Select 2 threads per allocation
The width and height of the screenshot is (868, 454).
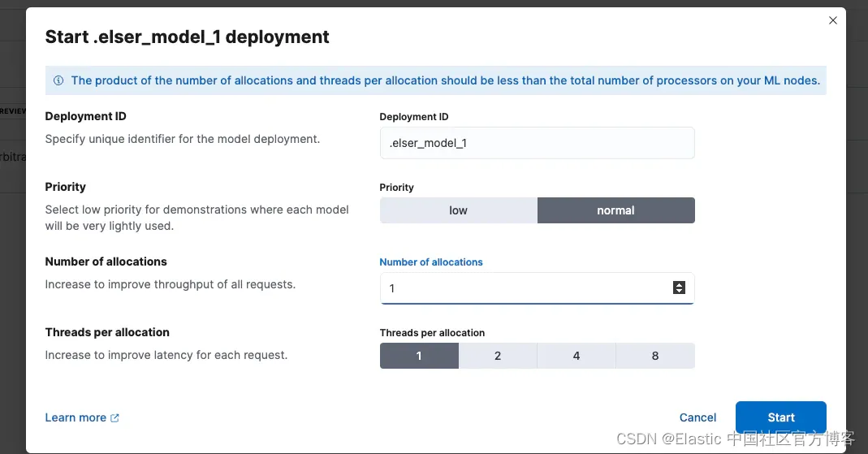(498, 356)
